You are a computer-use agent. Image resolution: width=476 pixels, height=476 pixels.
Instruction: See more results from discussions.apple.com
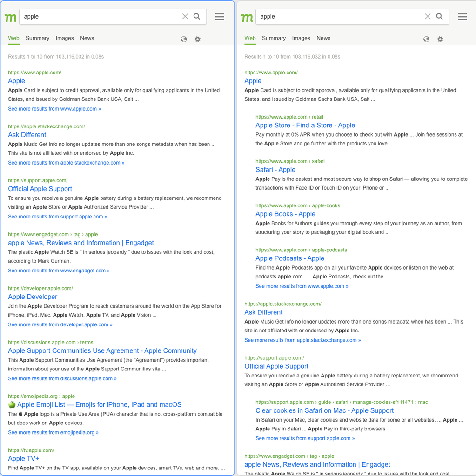(x=62, y=379)
